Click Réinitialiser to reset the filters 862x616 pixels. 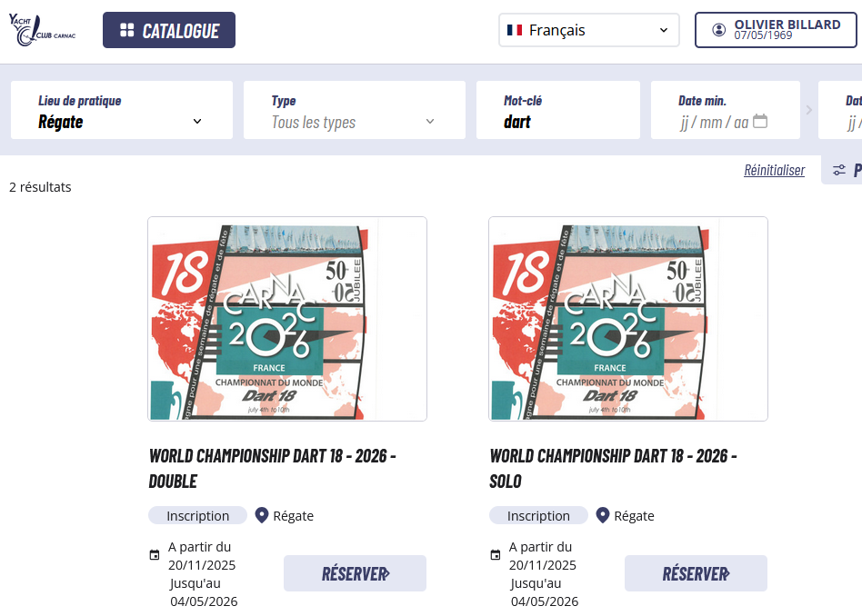pos(774,170)
